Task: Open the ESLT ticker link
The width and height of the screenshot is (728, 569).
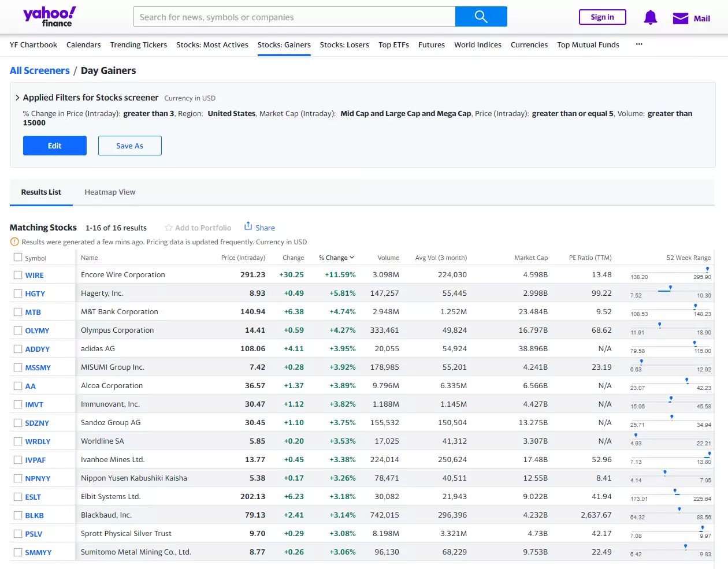Action: (33, 497)
